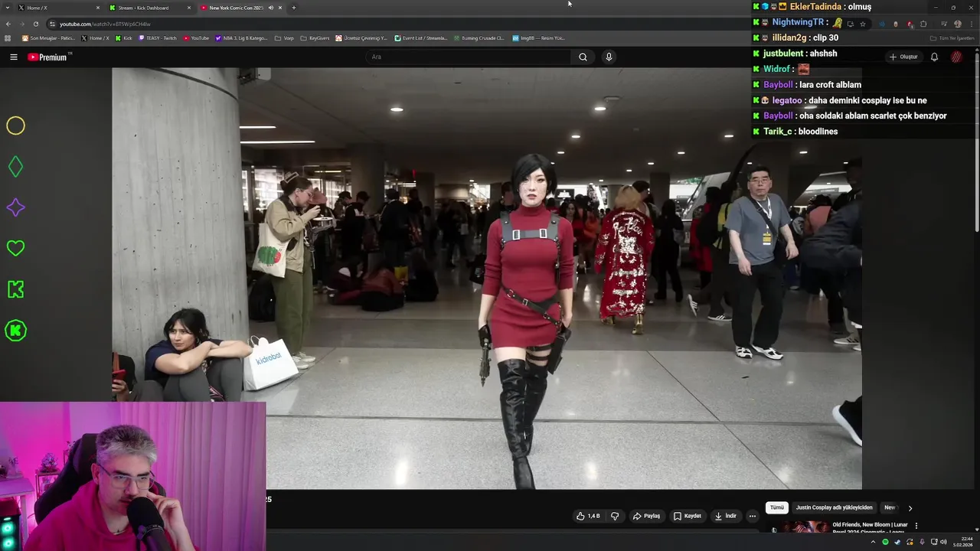Show next chips with right chevron
The image size is (980, 551).
(x=910, y=507)
